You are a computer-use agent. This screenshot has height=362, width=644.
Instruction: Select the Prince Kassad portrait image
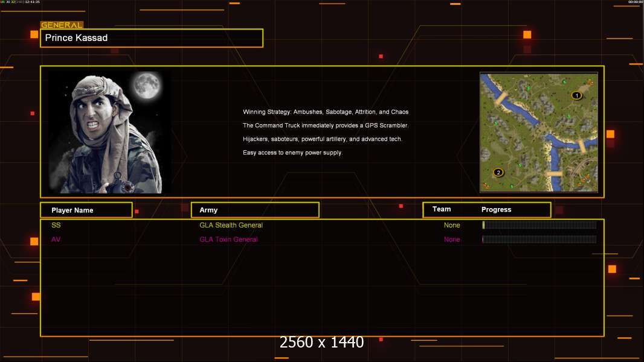pos(110,132)
